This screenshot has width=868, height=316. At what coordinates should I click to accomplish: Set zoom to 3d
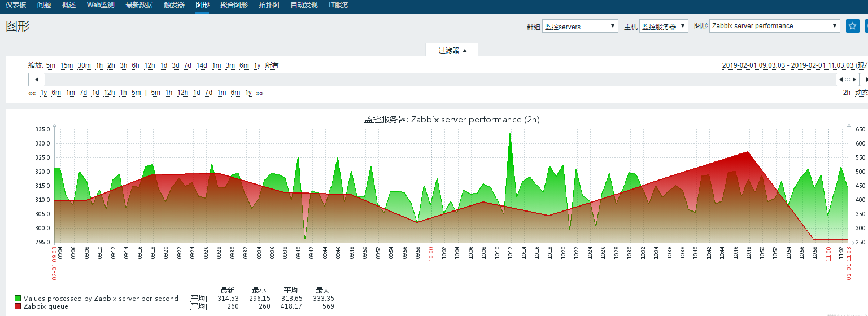pos(176,65)
